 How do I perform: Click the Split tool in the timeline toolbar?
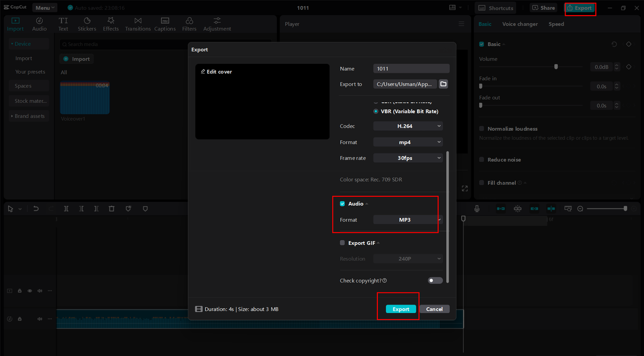(66, 208)
